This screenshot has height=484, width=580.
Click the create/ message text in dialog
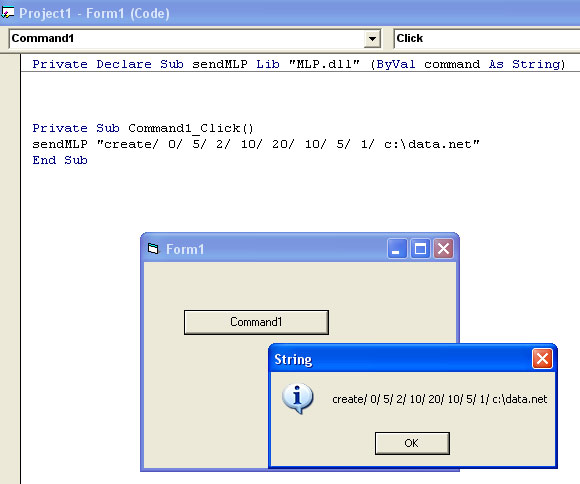point(439,399)
